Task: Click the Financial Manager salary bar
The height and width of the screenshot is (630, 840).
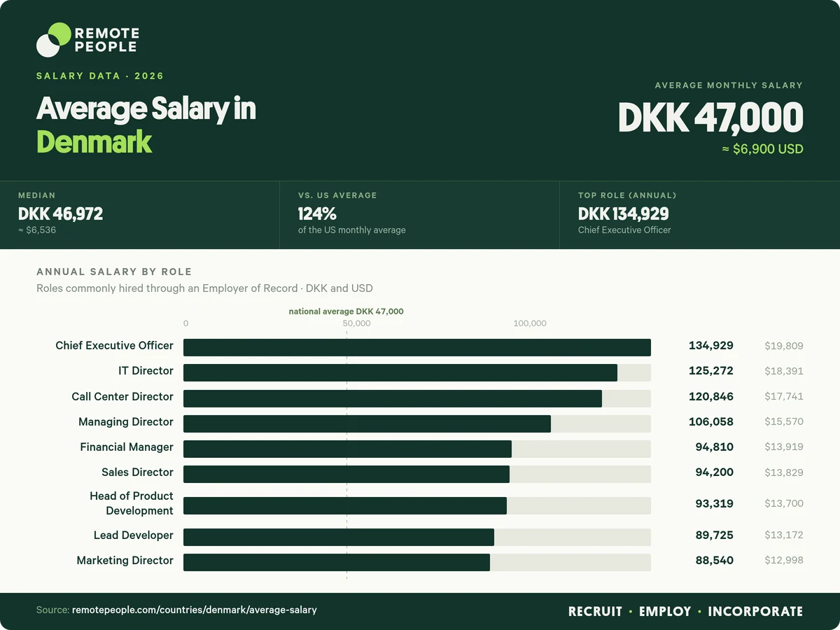Action: pyautogui.click(x=347, y=449)
